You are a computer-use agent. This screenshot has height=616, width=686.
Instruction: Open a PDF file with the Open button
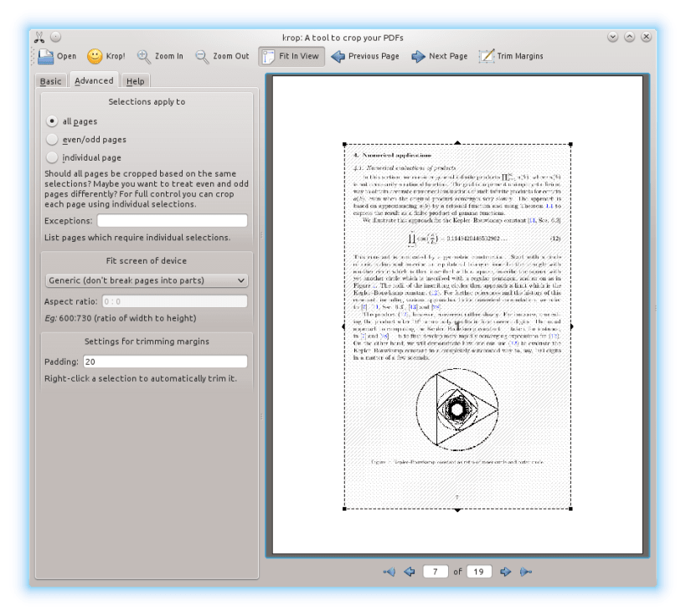(x=57, y=56)
